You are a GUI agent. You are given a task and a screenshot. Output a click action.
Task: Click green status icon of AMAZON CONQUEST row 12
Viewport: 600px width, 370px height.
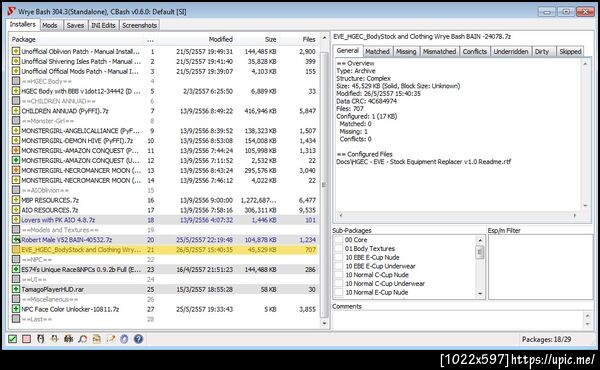tap(16, 160)
